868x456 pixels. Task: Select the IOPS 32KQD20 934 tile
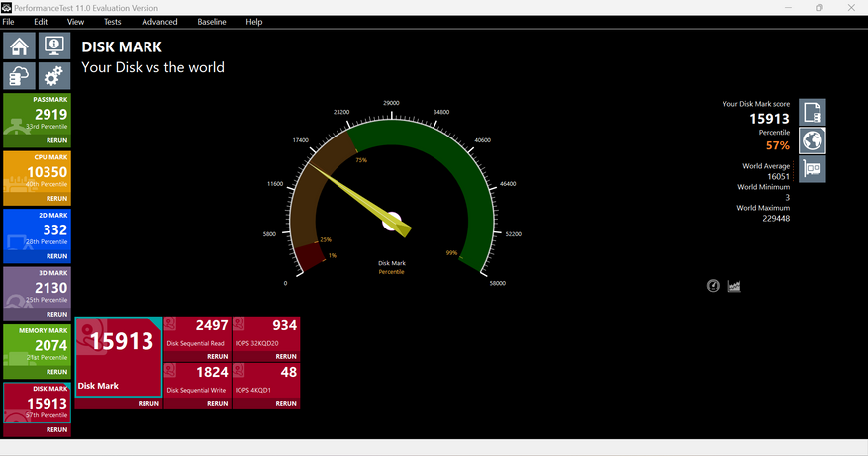(266, 333)
